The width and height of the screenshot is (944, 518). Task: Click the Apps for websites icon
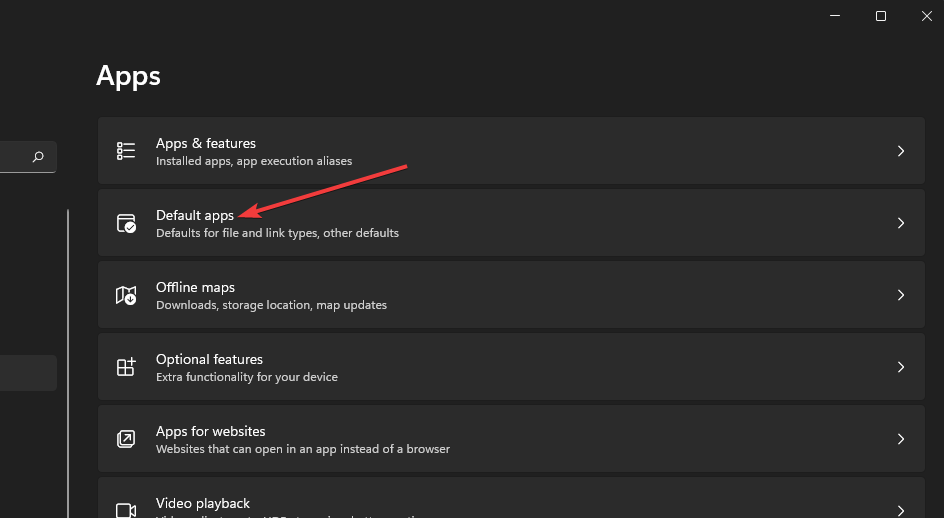point(126,439)
